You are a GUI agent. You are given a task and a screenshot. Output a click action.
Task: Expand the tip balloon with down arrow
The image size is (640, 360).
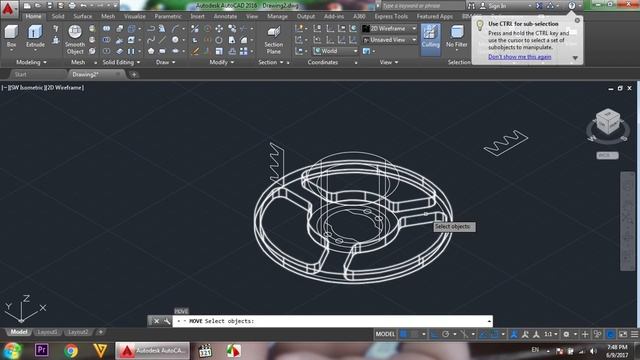coord(575,58)
